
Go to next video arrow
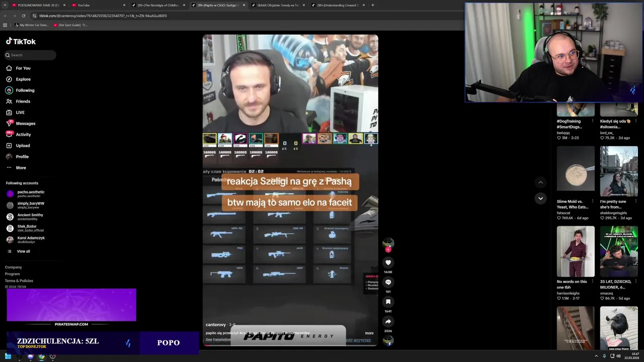click(x=540, y=199)
